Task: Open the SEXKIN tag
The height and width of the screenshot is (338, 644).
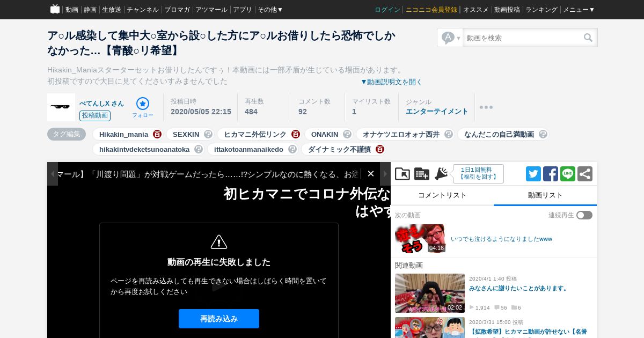Action: click(x=186, y=134)
